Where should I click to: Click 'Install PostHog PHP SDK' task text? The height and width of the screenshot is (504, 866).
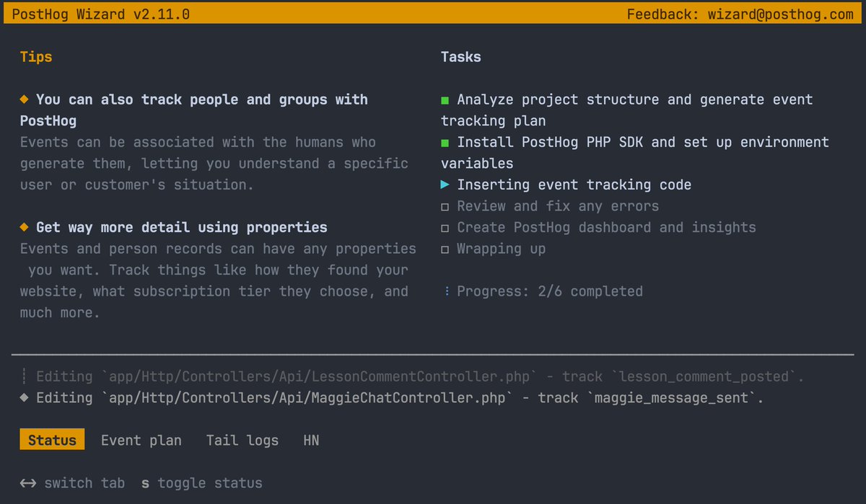(551, 142)
